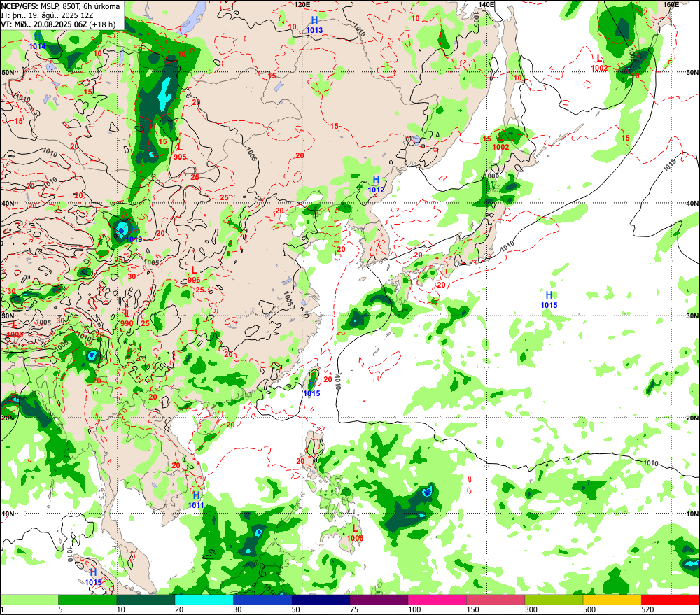Screen dimensions: 700x615
Task: Select the L 1000 low pressure label
Action: click(x=15, y=330)
